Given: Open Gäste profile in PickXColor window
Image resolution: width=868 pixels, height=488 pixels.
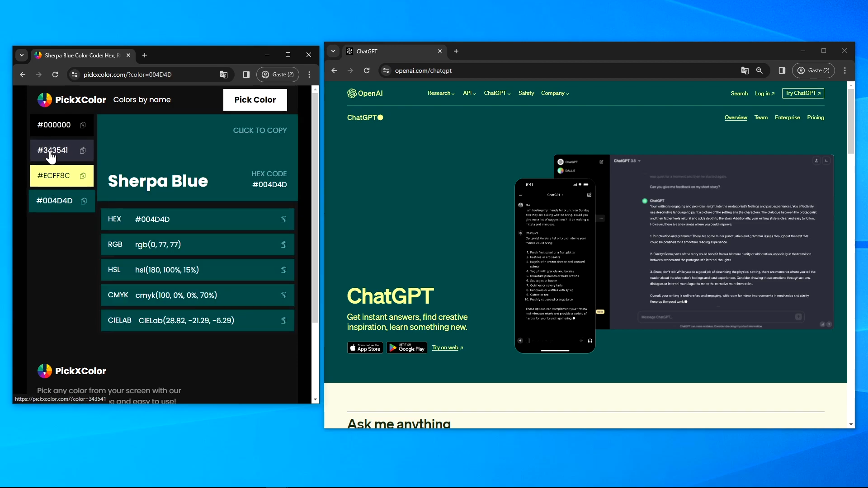Looking at the screenshot, I should (x=278, y=75).
